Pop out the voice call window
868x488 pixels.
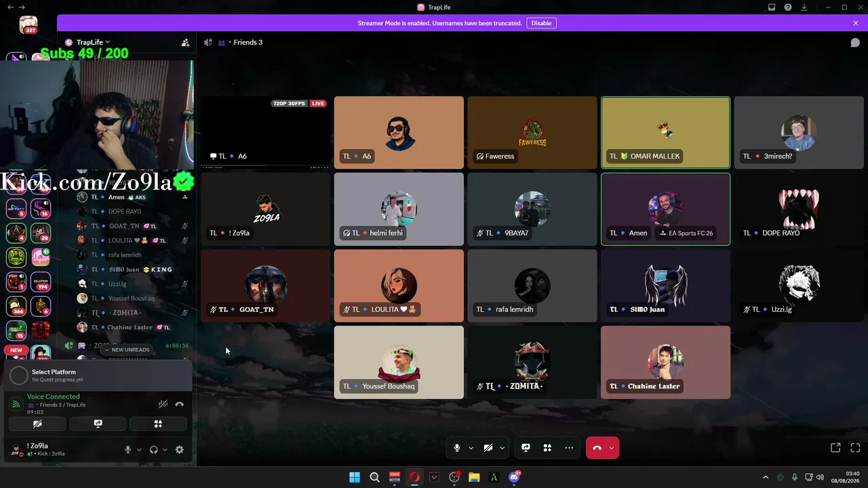click(835, 448)
